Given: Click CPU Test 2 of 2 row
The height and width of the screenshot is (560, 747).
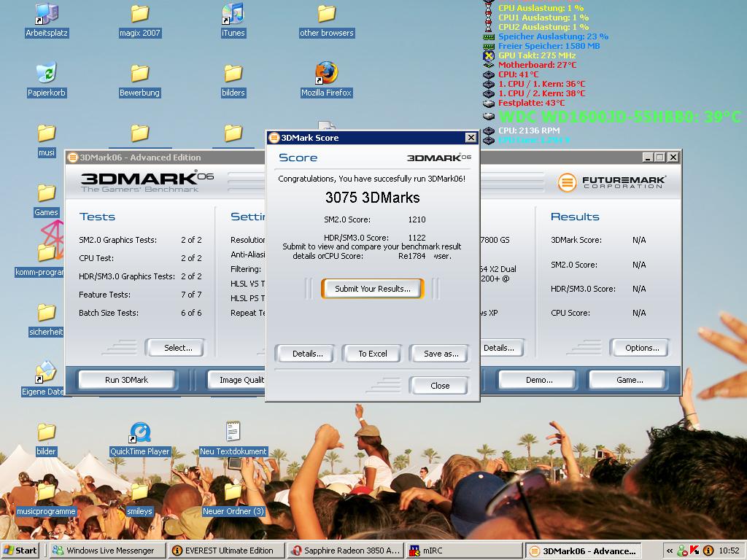Looking at the screenshot, I should pos(141,258).
